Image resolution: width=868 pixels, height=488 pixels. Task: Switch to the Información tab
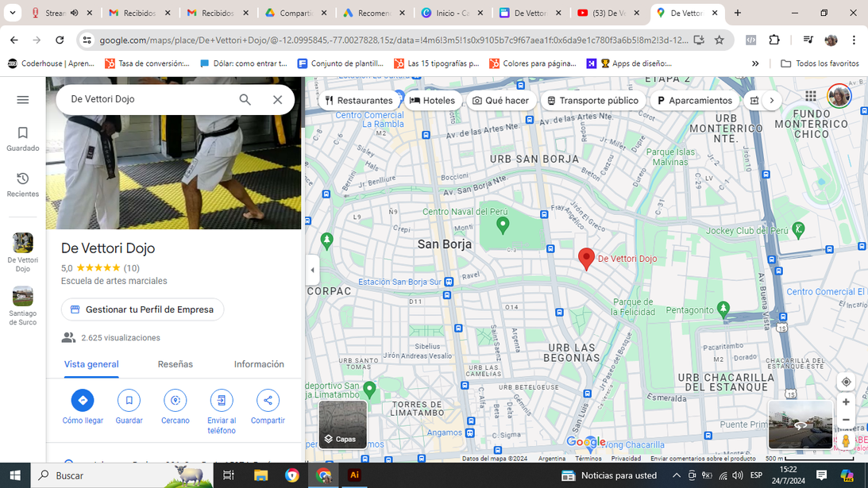coord(259,364)
